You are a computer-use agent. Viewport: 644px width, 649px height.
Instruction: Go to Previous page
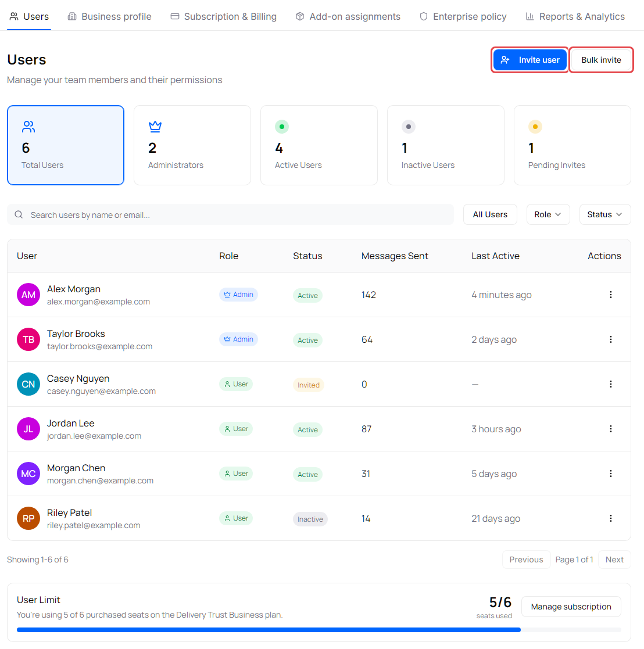tap(526, 560)
